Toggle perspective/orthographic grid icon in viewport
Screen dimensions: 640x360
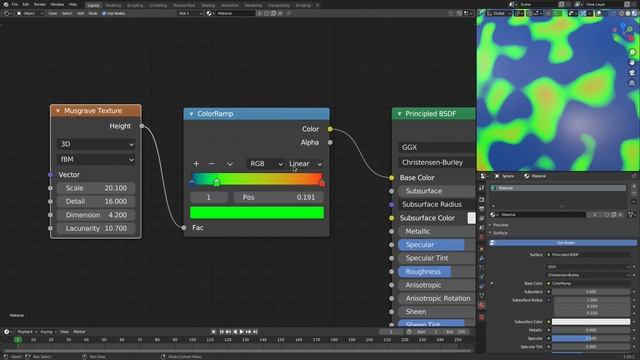pyautogui.click(x=632, y=83)
